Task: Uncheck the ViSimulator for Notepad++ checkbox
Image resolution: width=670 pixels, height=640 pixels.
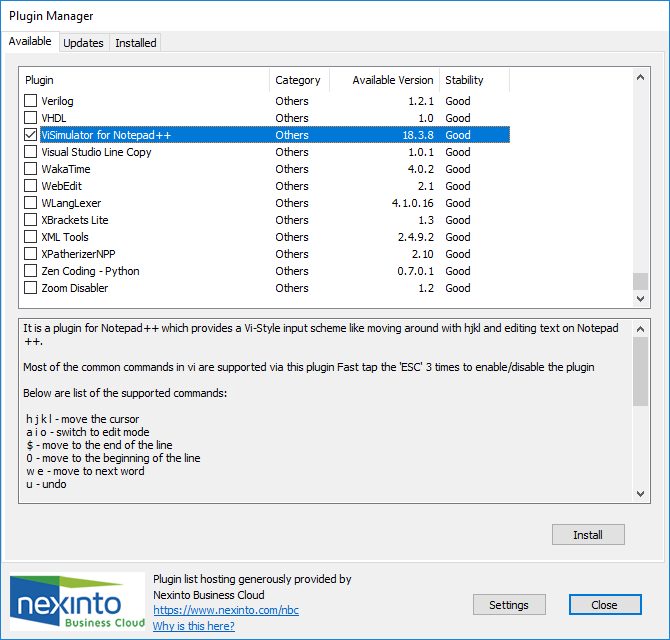Action: 30,135
